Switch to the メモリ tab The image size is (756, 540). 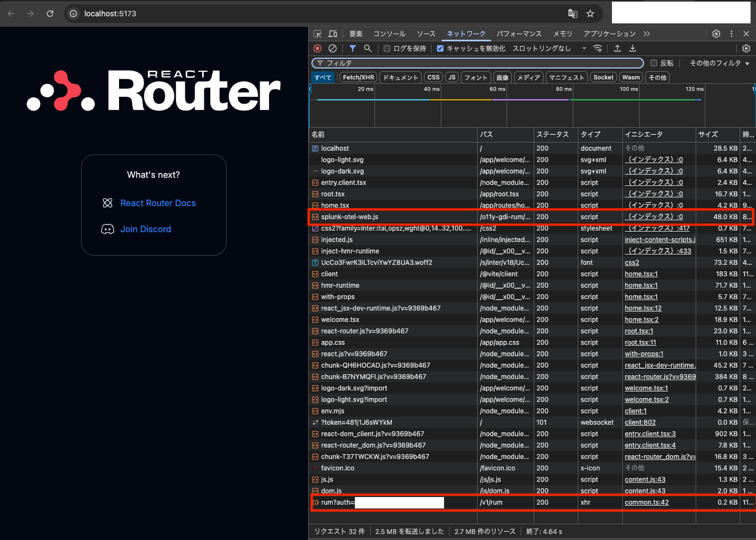point(563,34)
